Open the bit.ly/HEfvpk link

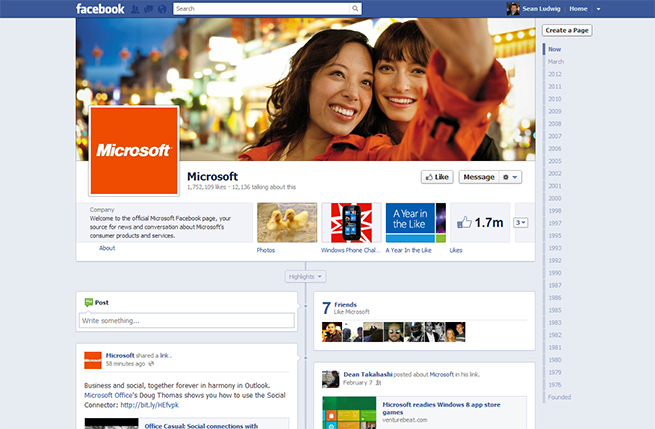(150, 405)
